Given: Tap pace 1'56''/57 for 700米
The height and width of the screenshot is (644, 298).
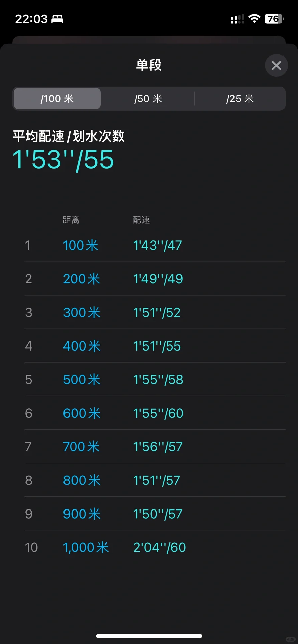Looking at the screenshot, I should 158,447.
